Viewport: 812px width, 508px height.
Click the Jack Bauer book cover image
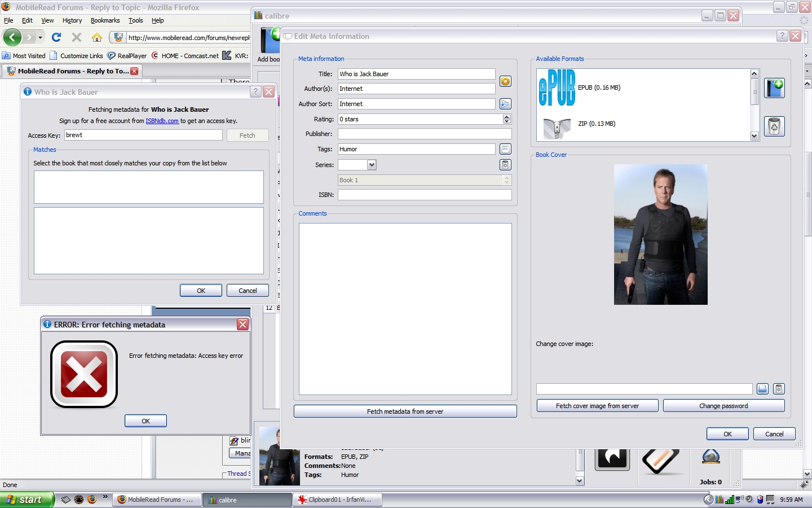click(661, 235)
